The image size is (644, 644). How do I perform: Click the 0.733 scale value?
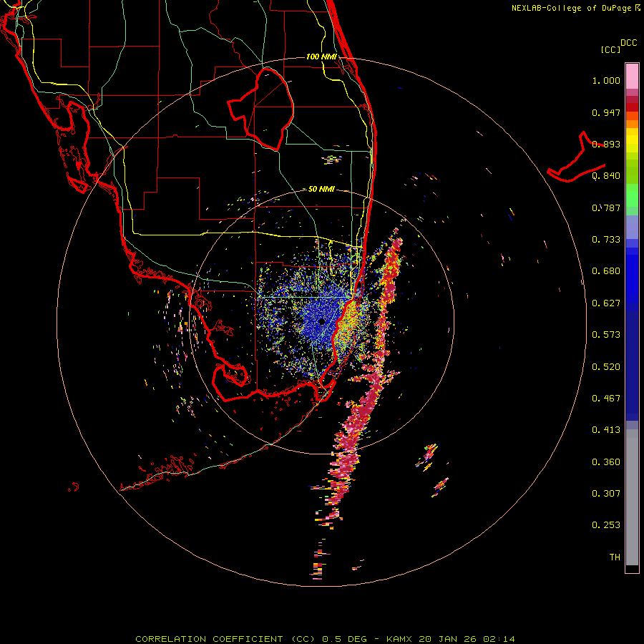(606, 240)
